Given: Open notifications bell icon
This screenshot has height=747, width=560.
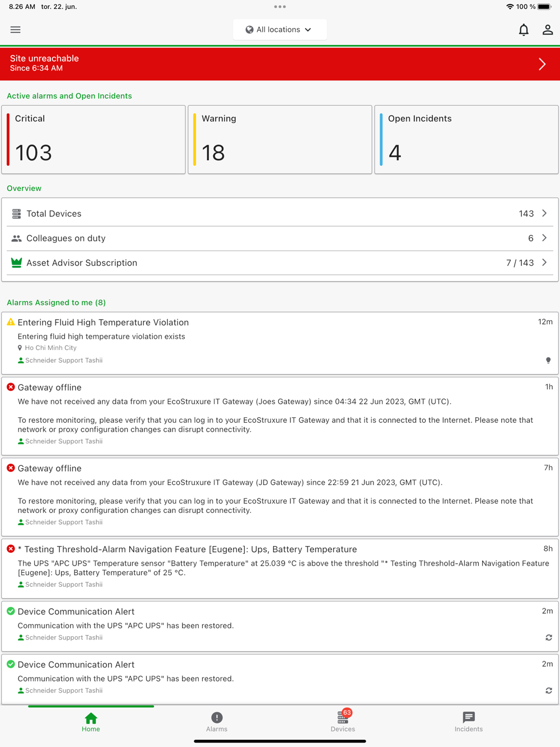Looking at the screenshot, I should [x=524, y=30].
